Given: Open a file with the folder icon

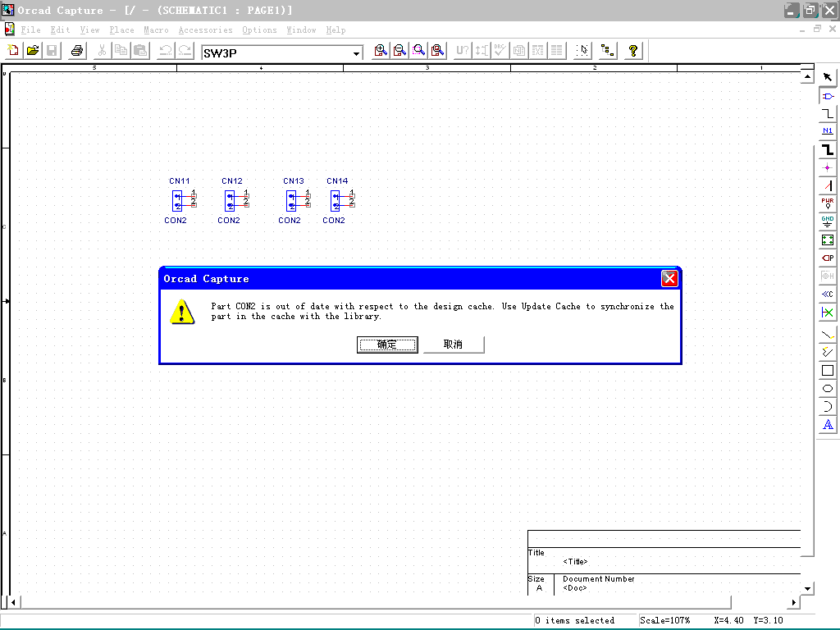Looking at the screenshot, I should [33, 51].
